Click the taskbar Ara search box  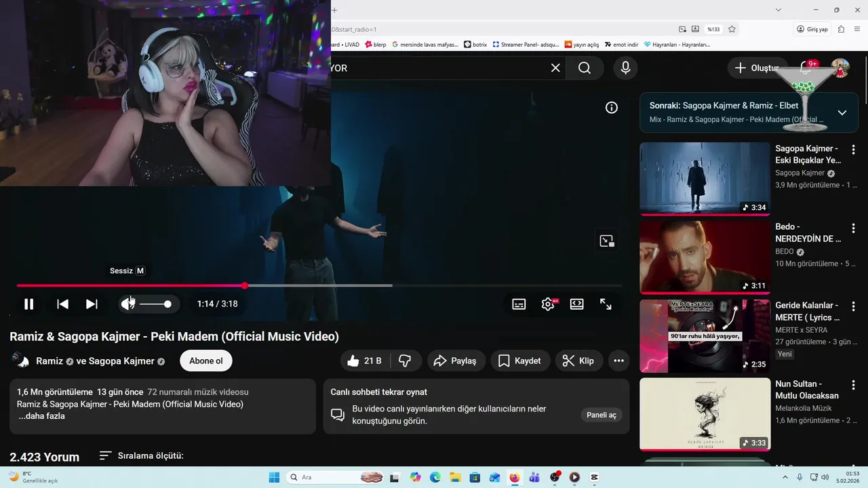[336, 477]
